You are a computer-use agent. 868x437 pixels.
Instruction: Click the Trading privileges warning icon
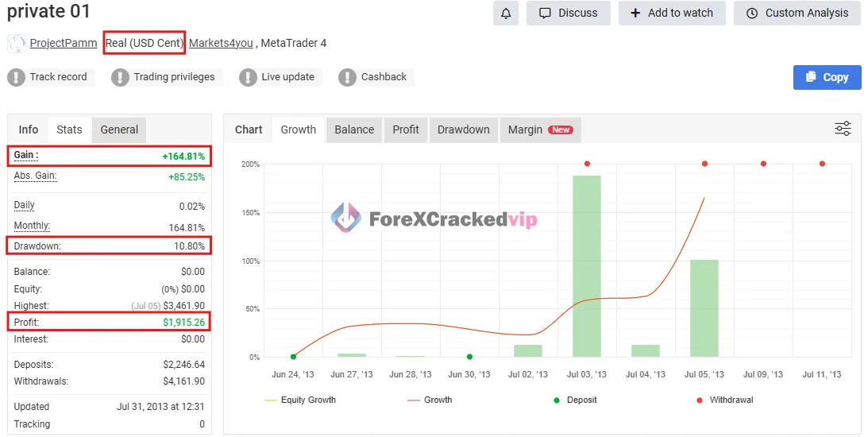[x=120, y=77]
